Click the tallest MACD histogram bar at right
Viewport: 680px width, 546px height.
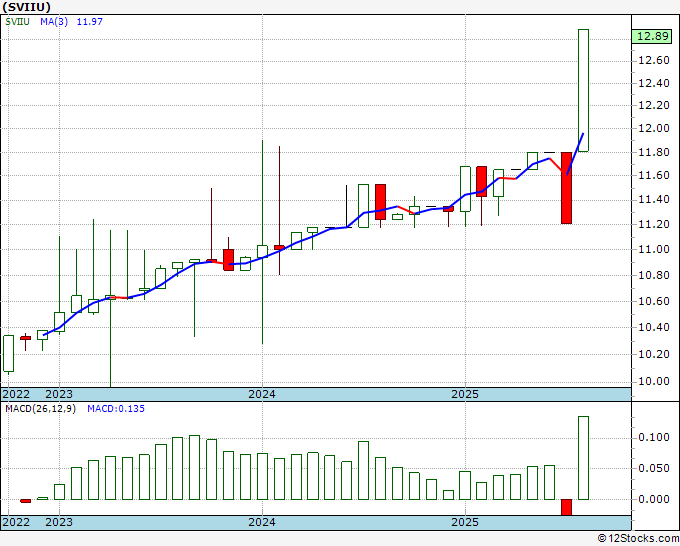click(583, 458)
